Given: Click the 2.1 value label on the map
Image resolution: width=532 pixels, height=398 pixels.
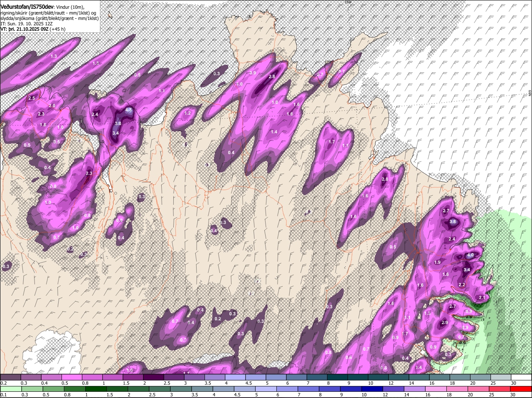Looking at the screenshot, I should click(482, 297).
